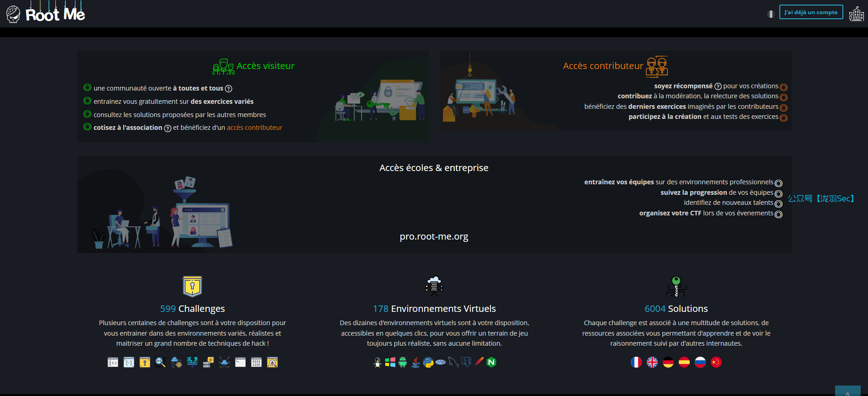Click help icon next to "à toutes et tous"
The height and width of the screenshot is (396, 868).
[x=229, y=89]
